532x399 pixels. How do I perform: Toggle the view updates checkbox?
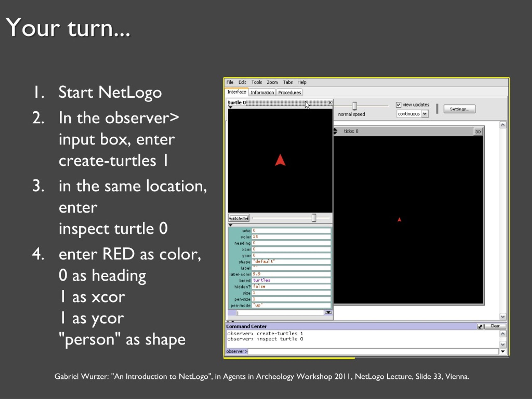coord(399,105)
